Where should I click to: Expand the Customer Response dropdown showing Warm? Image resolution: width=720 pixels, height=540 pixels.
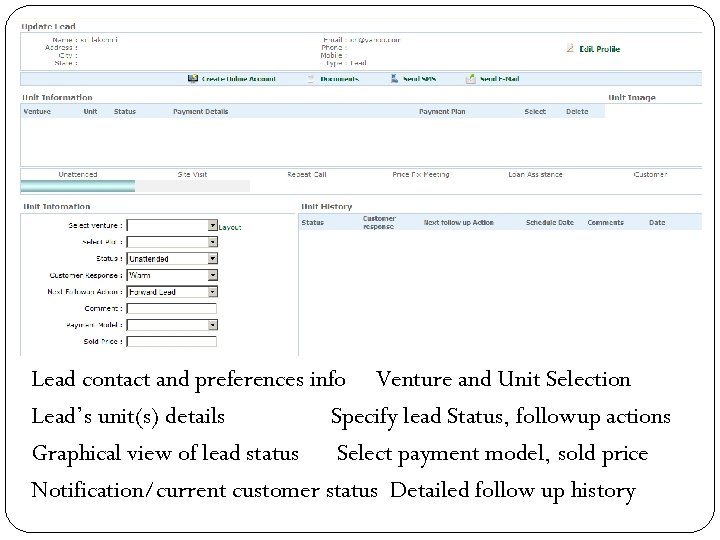tap(172, 275)
